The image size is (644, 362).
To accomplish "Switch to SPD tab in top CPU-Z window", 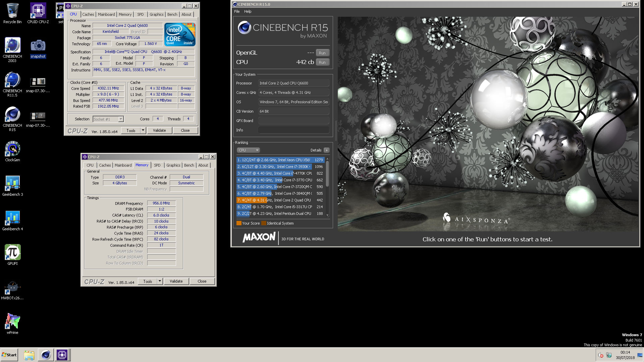I will coord(141,14).
